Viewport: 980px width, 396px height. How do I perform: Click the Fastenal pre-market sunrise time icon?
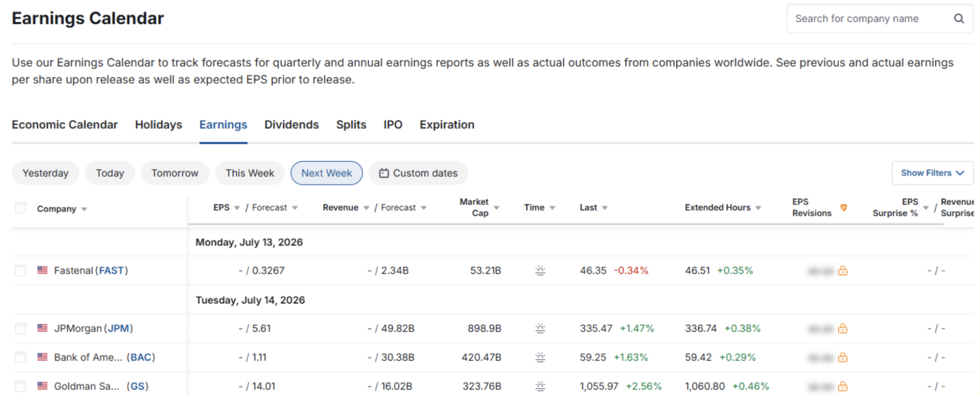point(540,271)
